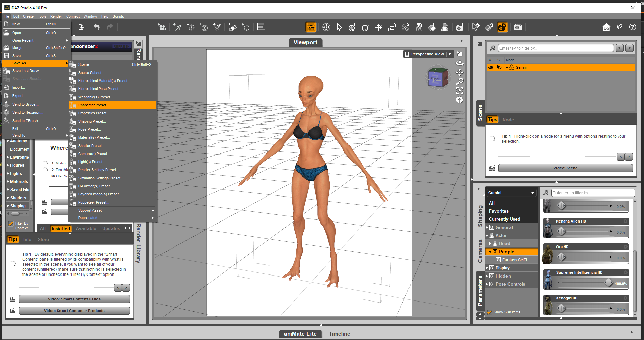This screenshot has width=644, height=340.
Task: Switch to the Timeline tab
Action: (x=340, y=334)
